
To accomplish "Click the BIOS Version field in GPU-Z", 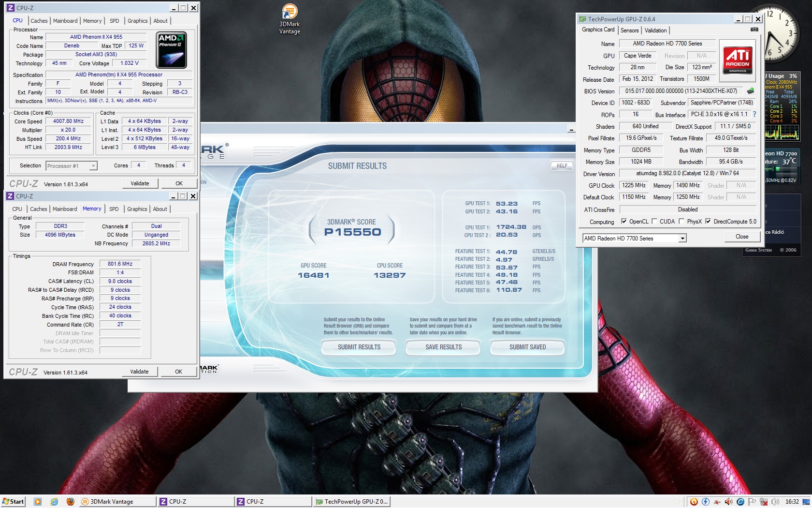I will (x=681, y=91).
